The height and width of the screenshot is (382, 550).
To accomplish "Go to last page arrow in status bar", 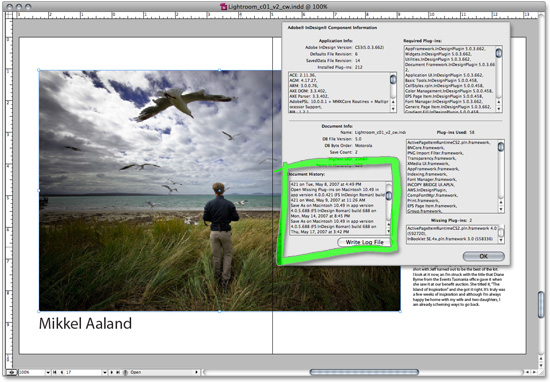I will pos(118,372).
